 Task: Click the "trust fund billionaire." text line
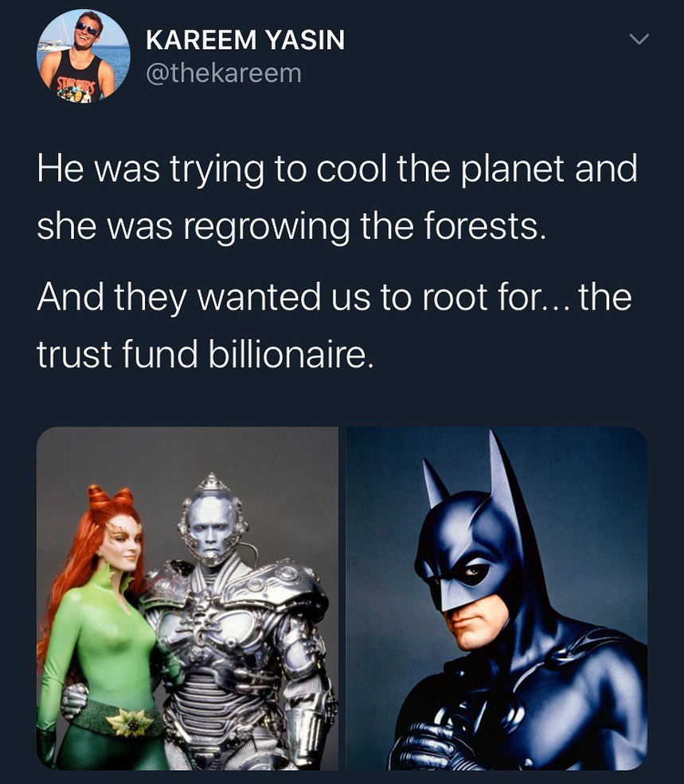click(x=205, y=355)
